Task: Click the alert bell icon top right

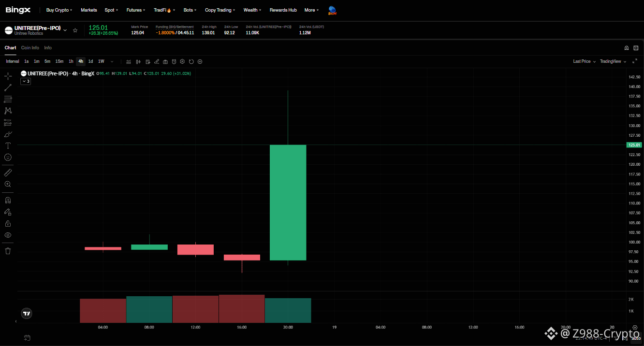Action: click(x=627, y=48)
